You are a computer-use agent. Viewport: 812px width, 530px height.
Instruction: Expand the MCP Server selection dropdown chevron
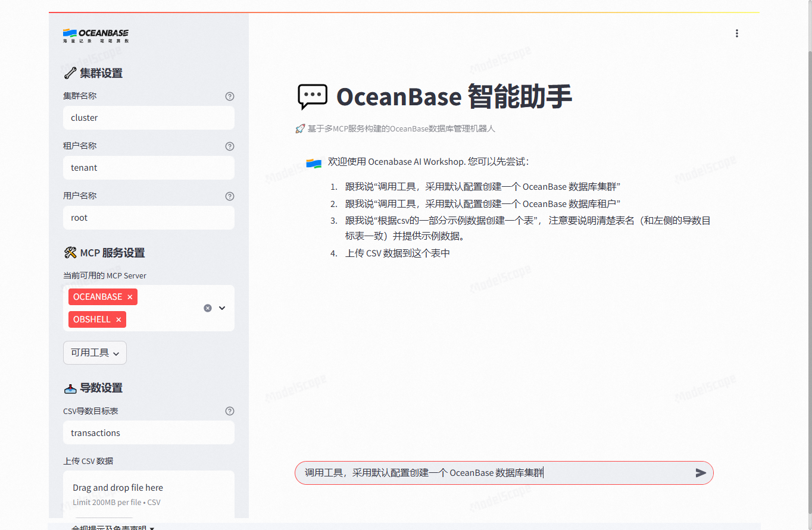click(x=221, y=308)
